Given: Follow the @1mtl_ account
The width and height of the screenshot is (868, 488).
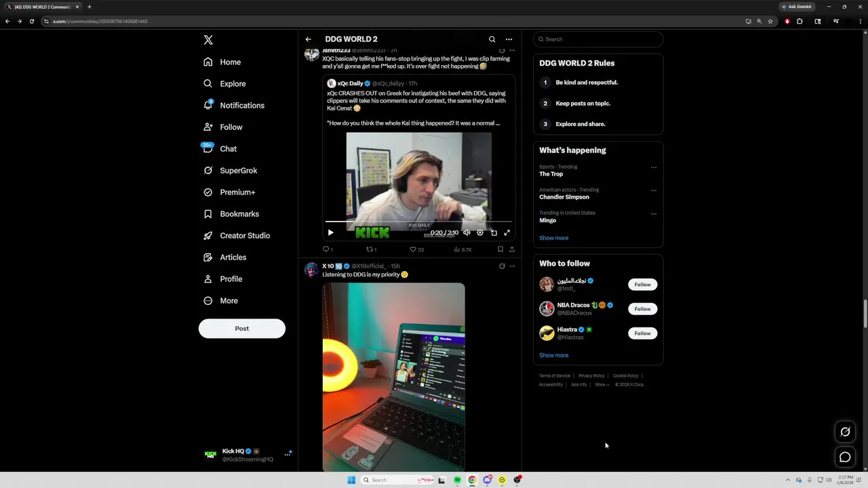Looking at the screenshot, I should click(642, 285).
